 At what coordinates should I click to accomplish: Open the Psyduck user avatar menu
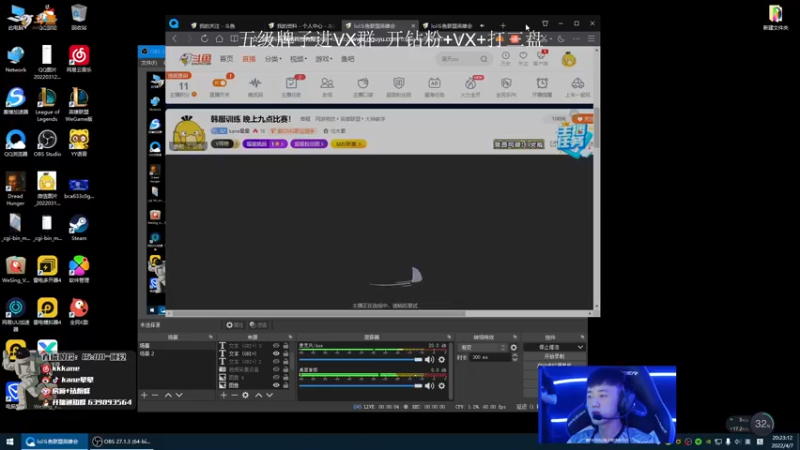(x=569, y=59)
